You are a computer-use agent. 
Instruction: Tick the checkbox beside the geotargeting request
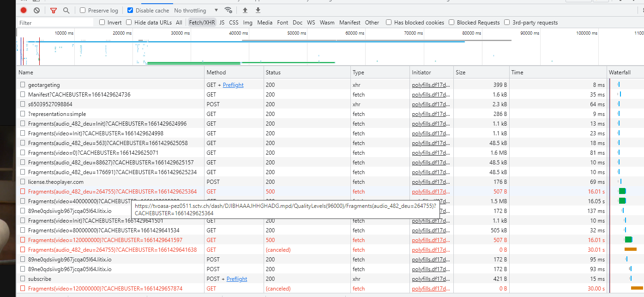click(23, 85)
